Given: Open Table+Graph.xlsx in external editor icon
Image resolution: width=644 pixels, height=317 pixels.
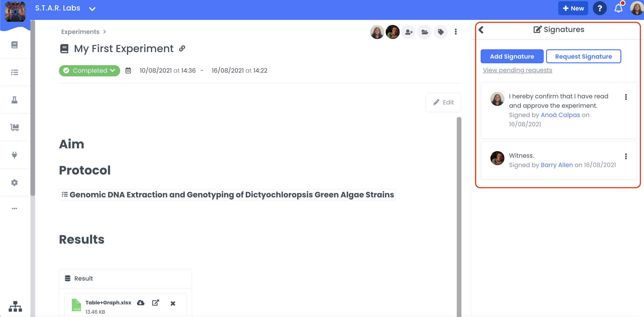Looking at the screenshot, I should click(x=155, y=303).
